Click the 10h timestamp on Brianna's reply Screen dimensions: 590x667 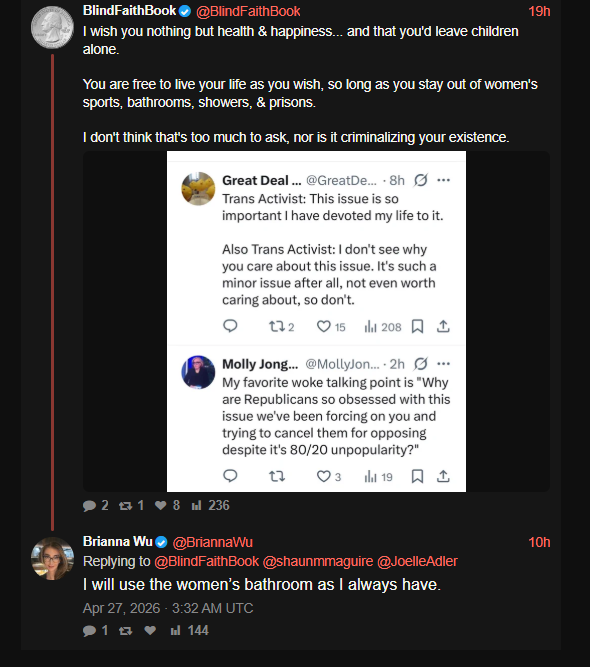point(539,542)
